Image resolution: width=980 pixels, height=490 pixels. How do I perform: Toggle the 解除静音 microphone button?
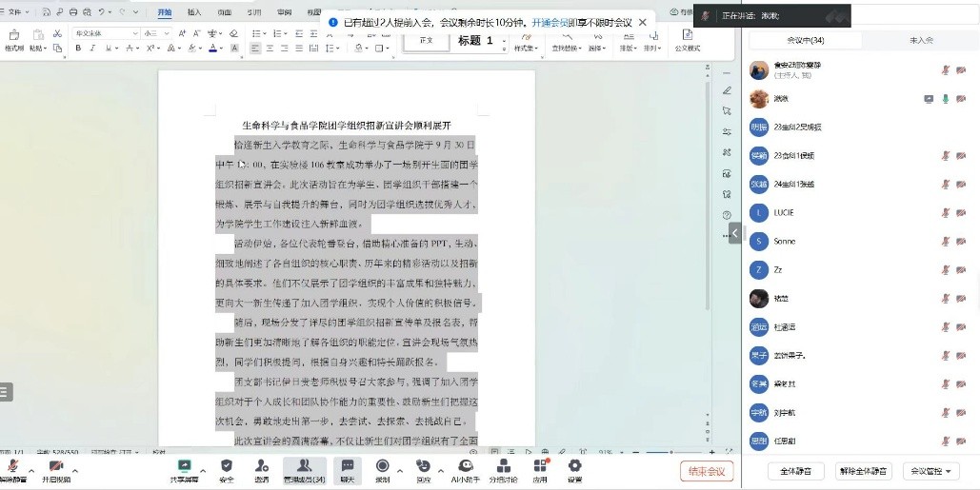pyautogui.click(x=13, y=466)
